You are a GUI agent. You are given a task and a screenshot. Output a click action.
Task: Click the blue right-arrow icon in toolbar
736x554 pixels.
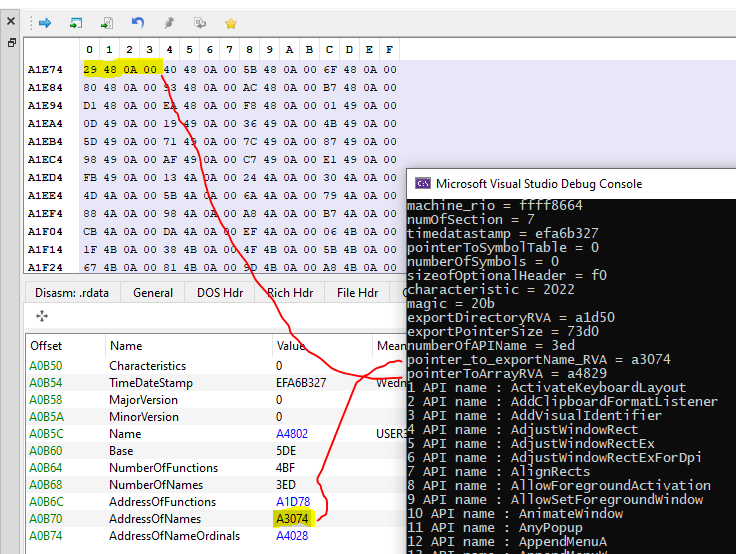tap(46, 22)
